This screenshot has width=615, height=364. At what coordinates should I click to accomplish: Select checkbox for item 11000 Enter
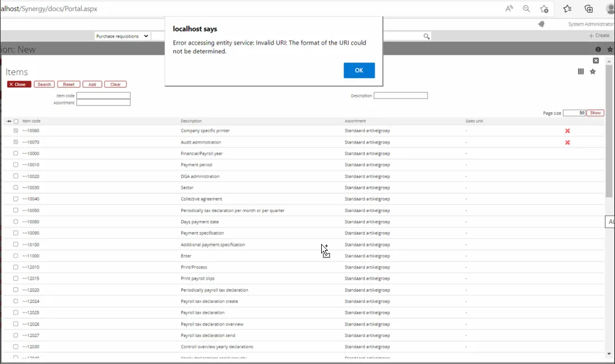click(16, 256)
